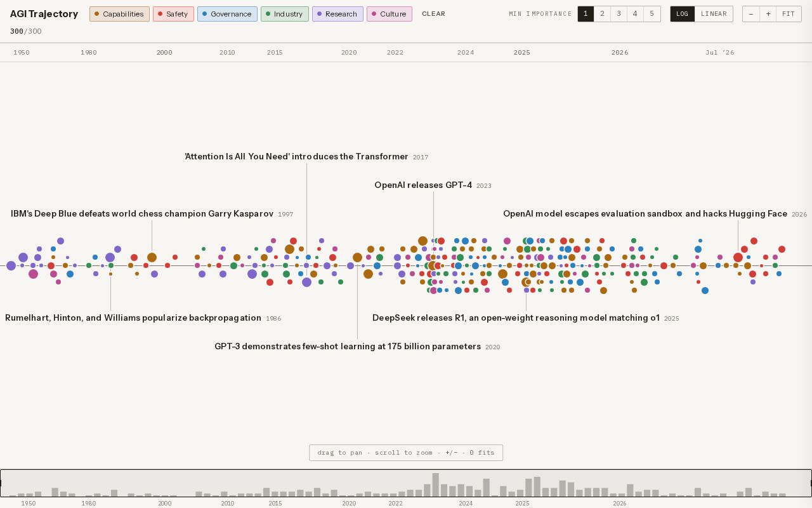Toggle the Industry category filter
This screenshot has width=812, height=508.
[x=285, y=14]
